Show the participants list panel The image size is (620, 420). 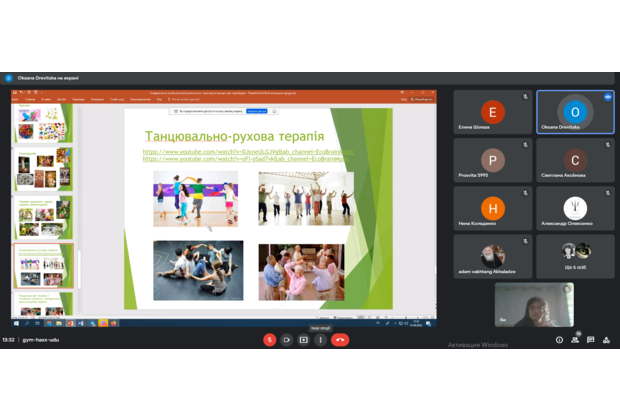point(576,340)
